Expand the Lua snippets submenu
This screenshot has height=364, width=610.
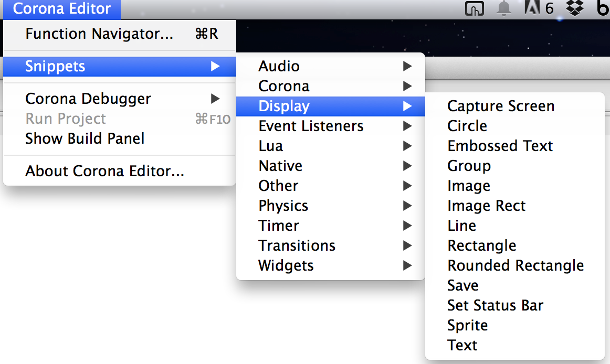point(331,146)
